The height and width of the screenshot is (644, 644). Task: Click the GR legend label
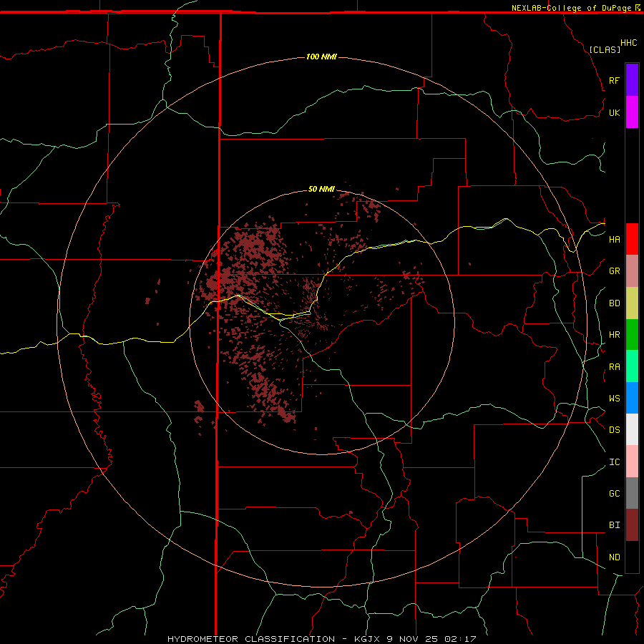coord(614,271)
